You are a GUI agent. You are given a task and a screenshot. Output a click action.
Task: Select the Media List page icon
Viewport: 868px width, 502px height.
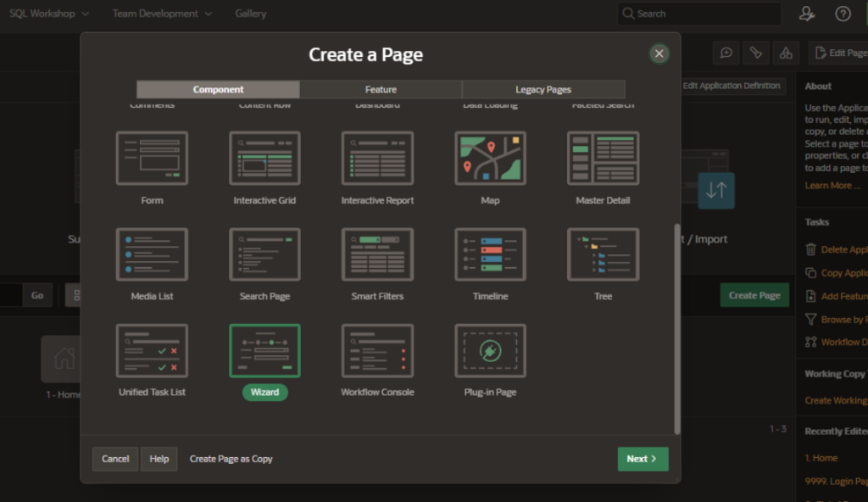tap(152, 254)
